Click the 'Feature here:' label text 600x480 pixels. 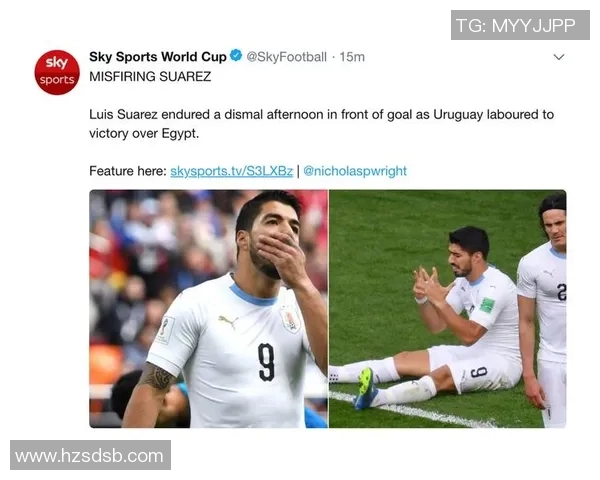click(128, 171)
